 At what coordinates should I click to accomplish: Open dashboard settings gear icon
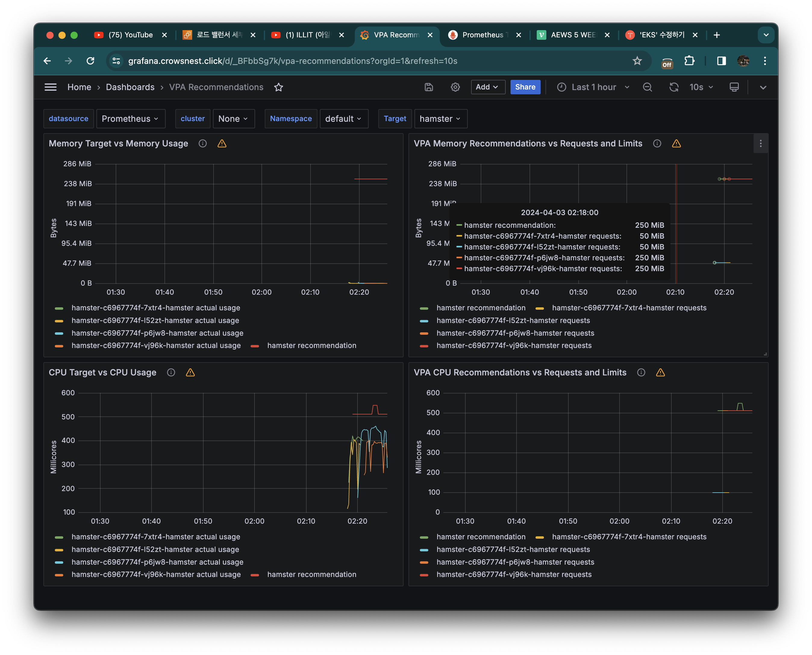click(455, 87)
